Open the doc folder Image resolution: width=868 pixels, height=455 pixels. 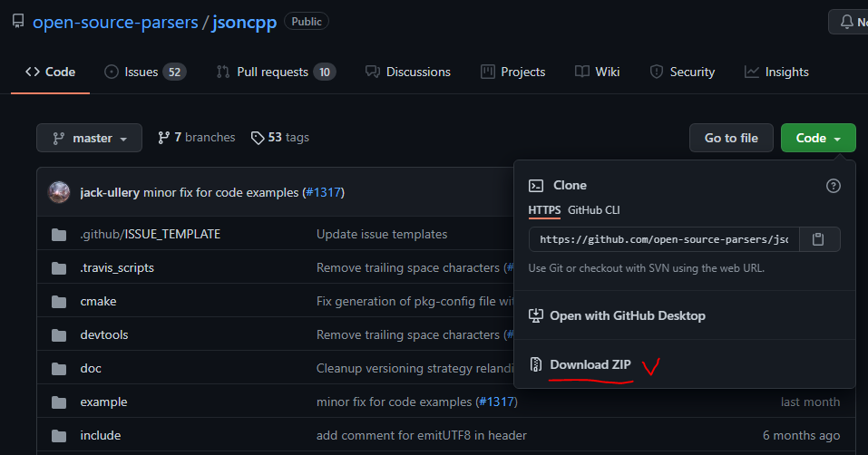click(91, 368)
